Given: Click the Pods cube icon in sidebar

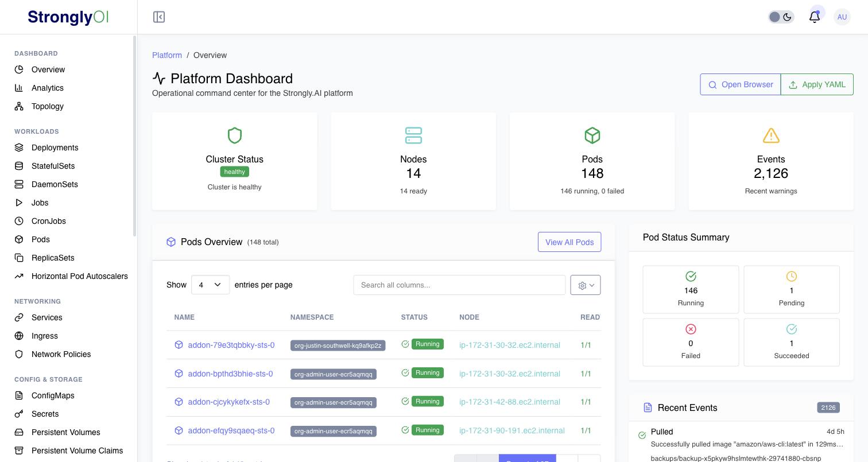Looking at the screenshot, I should click(19, 239).
